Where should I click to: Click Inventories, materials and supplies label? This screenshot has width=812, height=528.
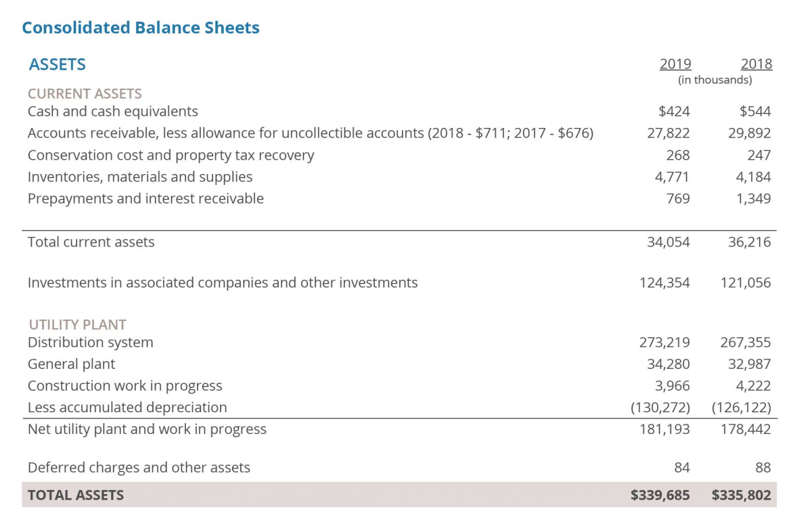140,177
